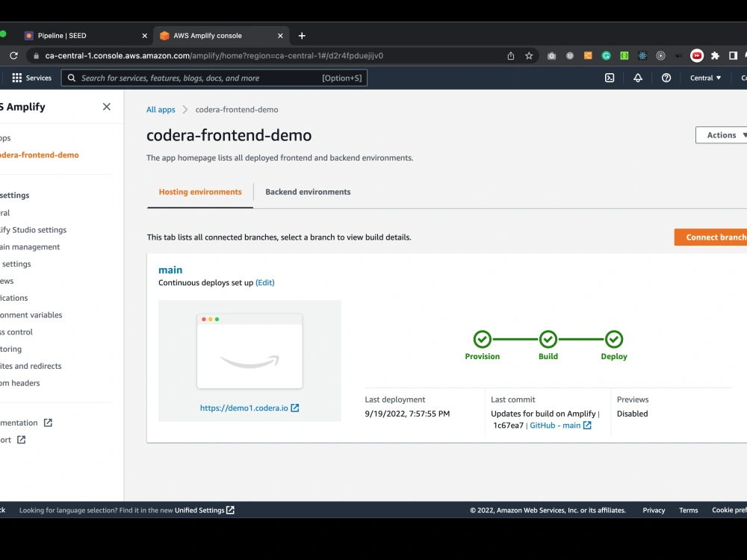
Task: Go to All apps breadcrumb link
Action: click(x=161, y=110)
